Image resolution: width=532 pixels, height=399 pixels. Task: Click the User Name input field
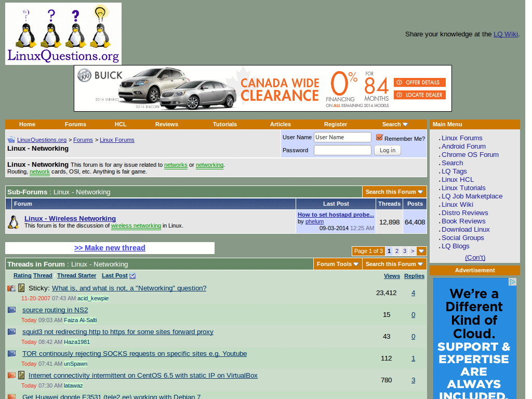[342, 137]
